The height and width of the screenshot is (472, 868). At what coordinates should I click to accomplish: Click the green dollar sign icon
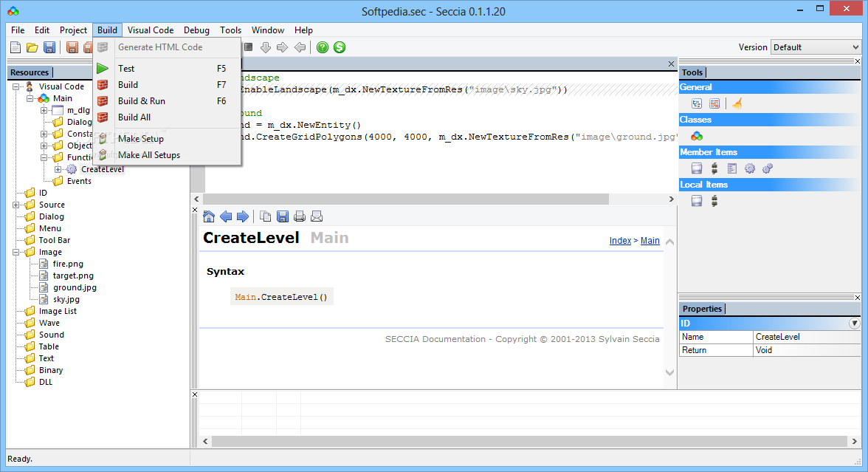(x=340, y=47)
